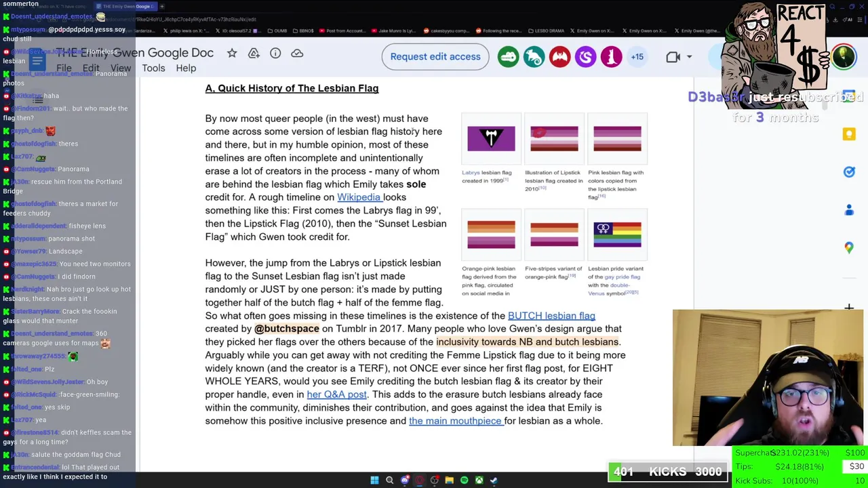
Task: Click heading 'A. Quick History of The Lesbian Flag'
Action: 292,88
